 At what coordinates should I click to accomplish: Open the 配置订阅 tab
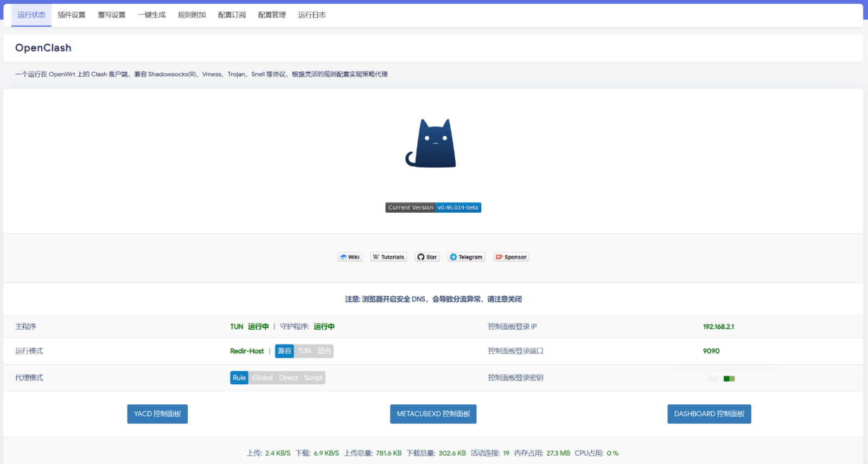click(x=232, y=15)
